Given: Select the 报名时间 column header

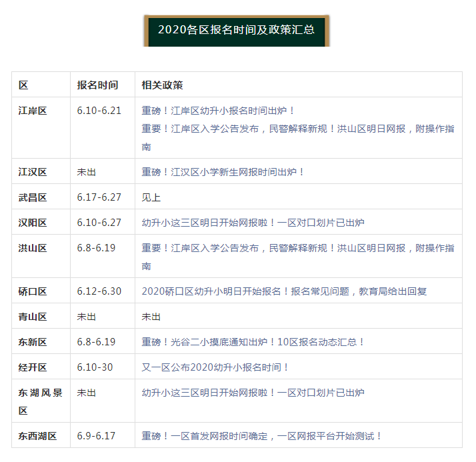Looking at the screenshot, I should (x=97, y=85).
